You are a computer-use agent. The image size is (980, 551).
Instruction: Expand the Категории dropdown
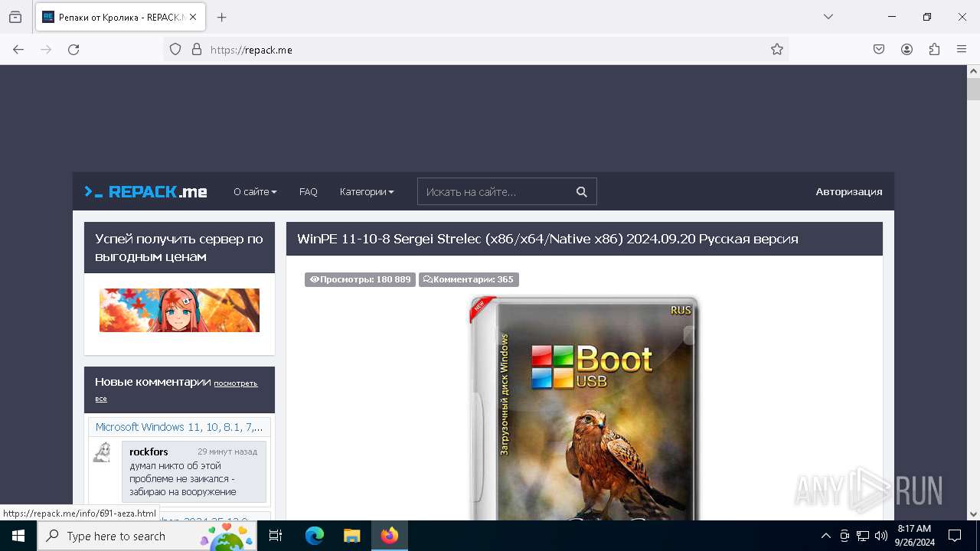click(367, 191)
